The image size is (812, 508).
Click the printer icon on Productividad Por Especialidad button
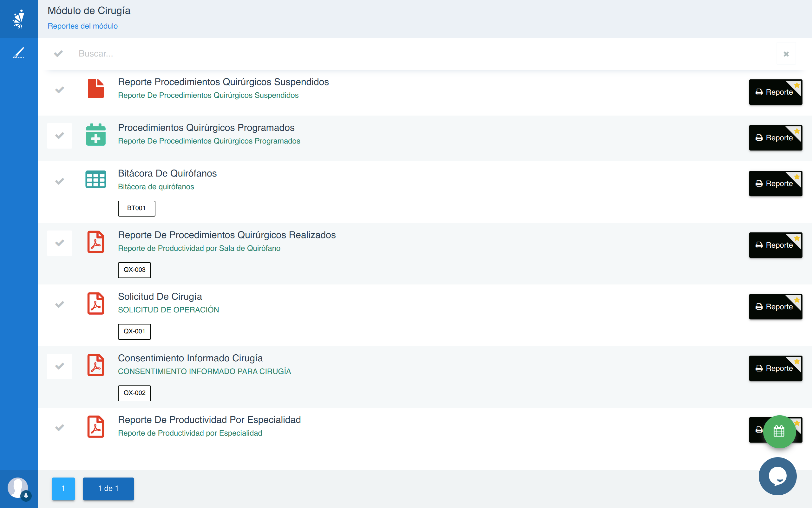(x=759, y=430)
